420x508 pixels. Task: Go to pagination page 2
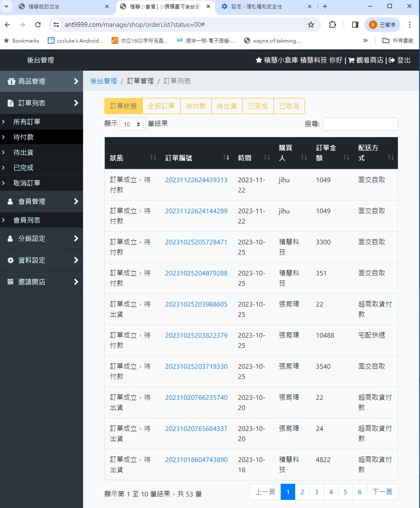[x=302, y=492]
